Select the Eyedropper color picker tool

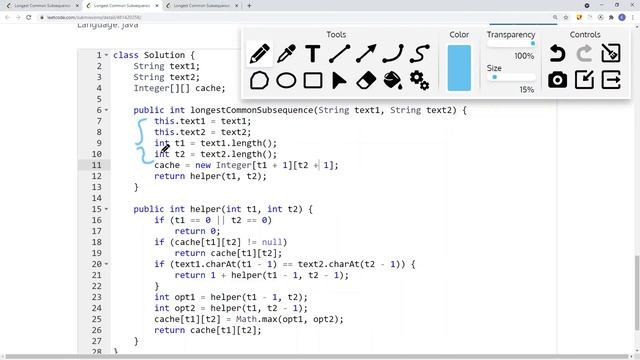(x=286, y=53)
